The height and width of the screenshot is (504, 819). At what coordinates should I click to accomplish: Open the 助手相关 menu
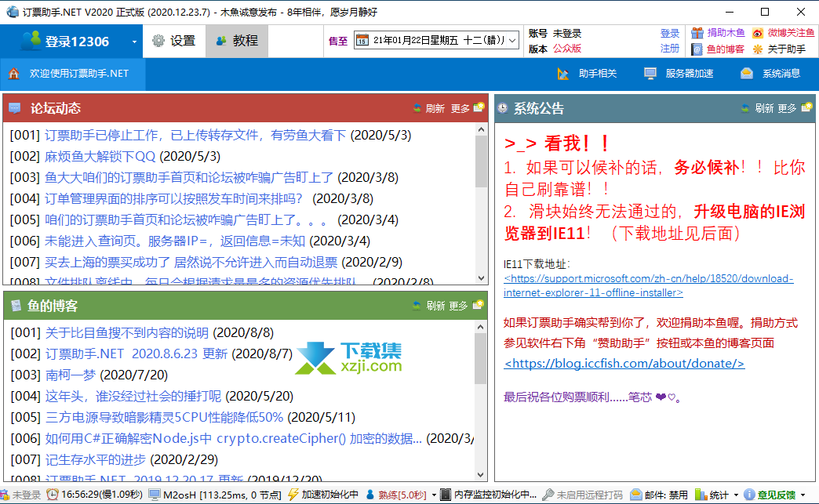pyautogui.click(x=587, y=74)
